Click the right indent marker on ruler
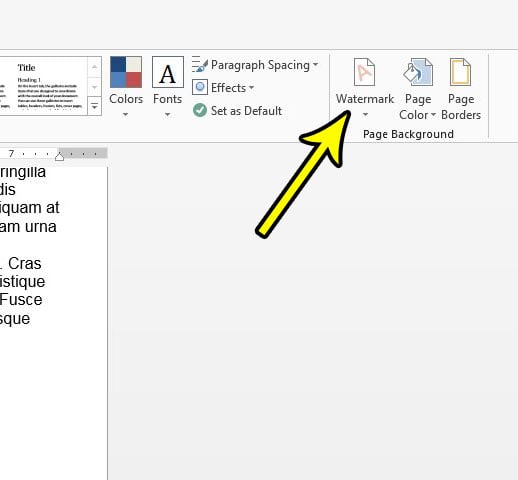This screenshot has width=518, height=480. click(59, 156)
